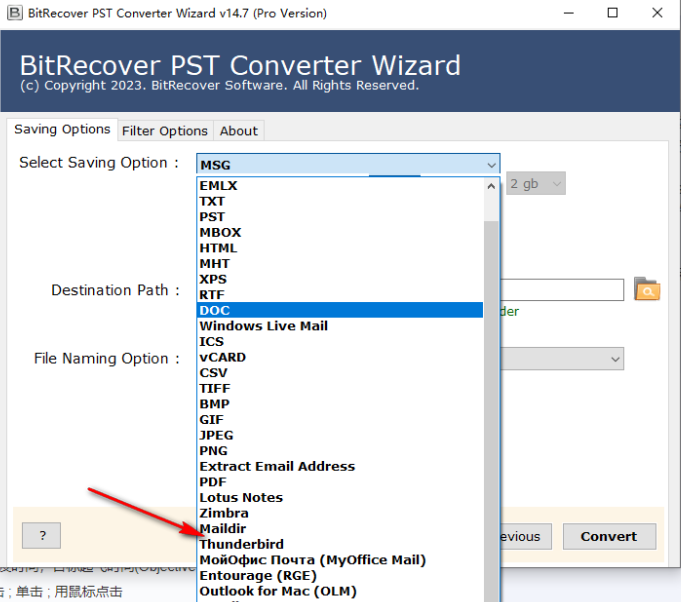Click the question mark help button
This screenshot has height=602, width=681.
(42, 536)
